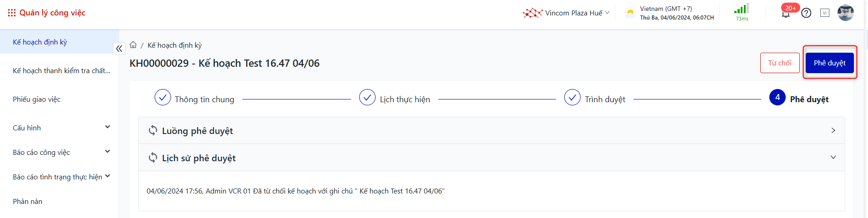The image size is (868, 218).
Task: Collapse the Lịch sử phê duyệt panel
Action: point(833,158)
